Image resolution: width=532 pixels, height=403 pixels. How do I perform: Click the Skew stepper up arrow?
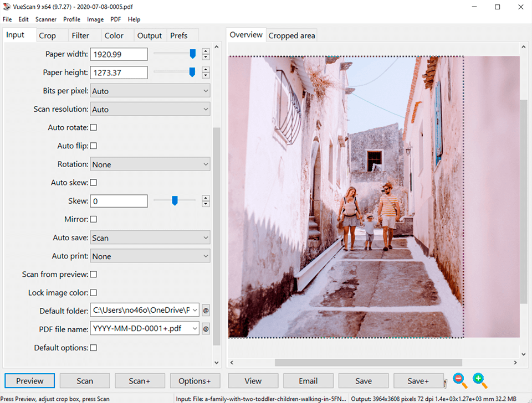[x=206, y=198]
